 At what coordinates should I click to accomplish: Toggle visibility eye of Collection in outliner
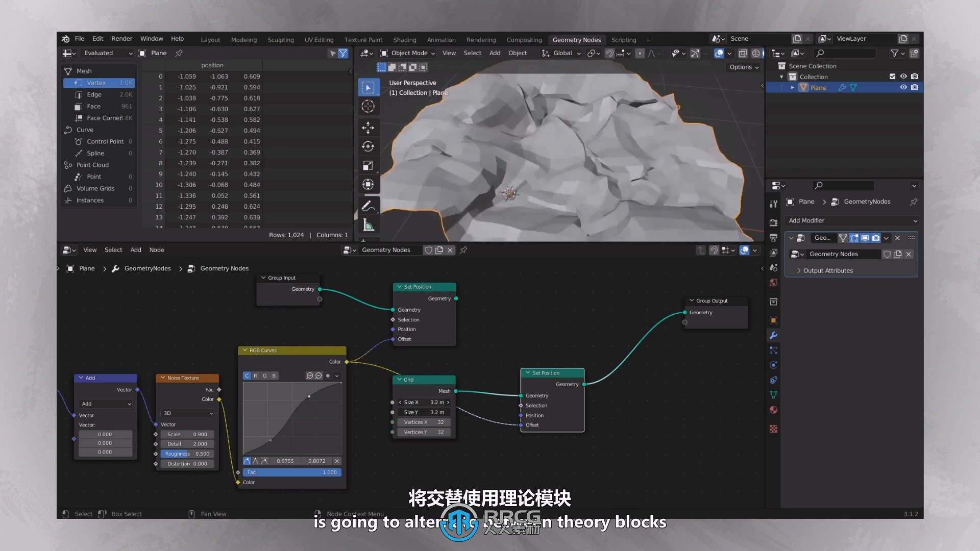(903, 77)
